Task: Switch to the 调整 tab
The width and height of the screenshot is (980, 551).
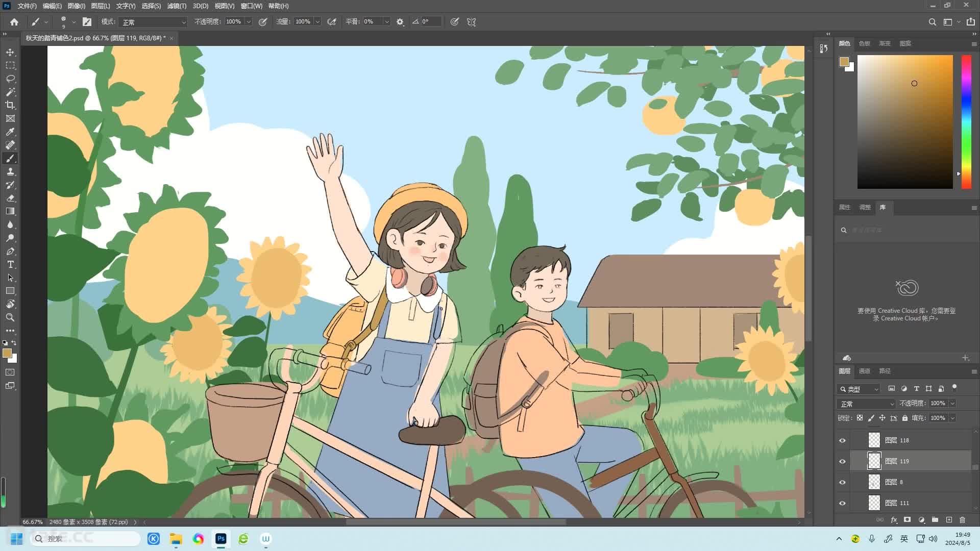Action: pyautogui.click(x=865, y=207)
